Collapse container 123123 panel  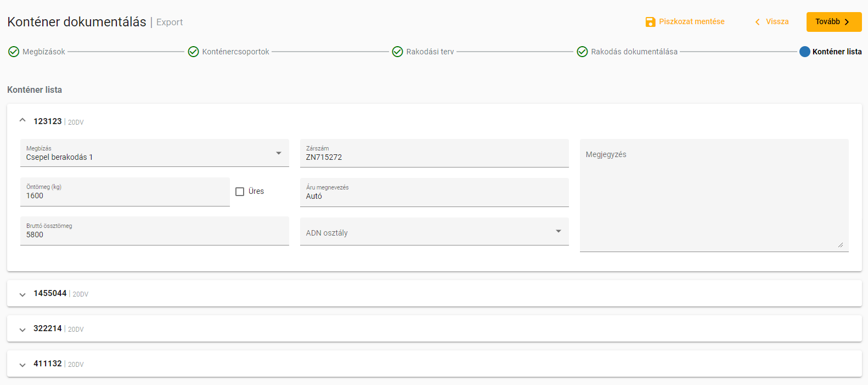[x=22, y=120]
